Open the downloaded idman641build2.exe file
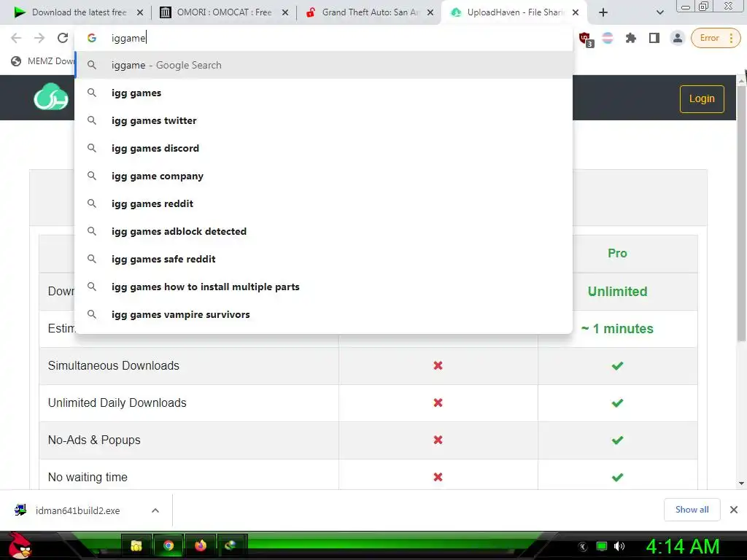Image resolution: width=747 pixels, height=560 pixels. [x=77, y=510]
